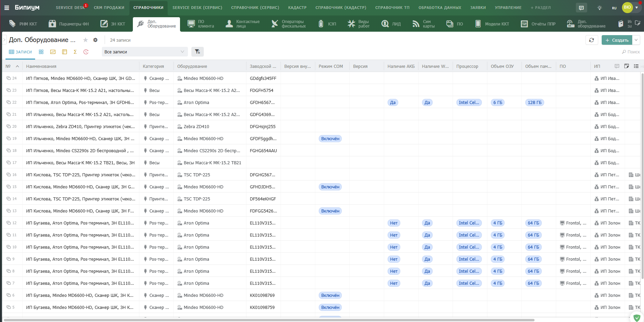This screenshot has height=322, width=644.
Task: Mark the page as favorite with the star
Action: [x=85, y=40]
